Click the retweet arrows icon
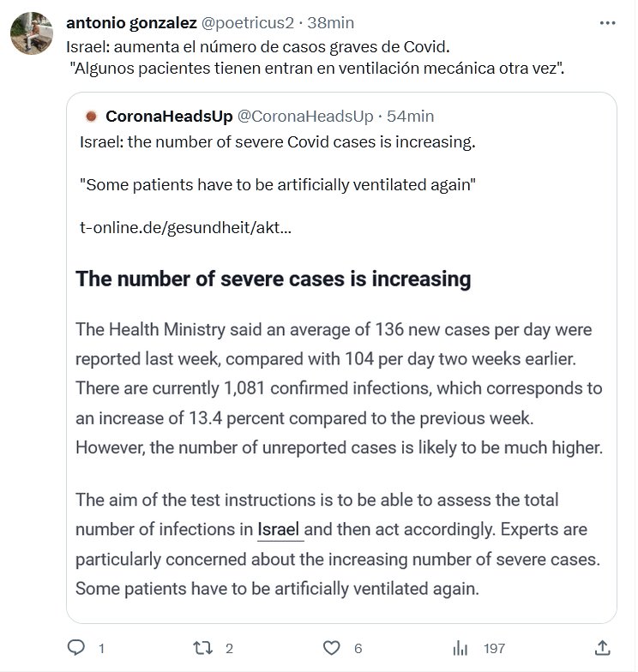The image size is (638, 672). pyautogui.click(x=203, y=648)
